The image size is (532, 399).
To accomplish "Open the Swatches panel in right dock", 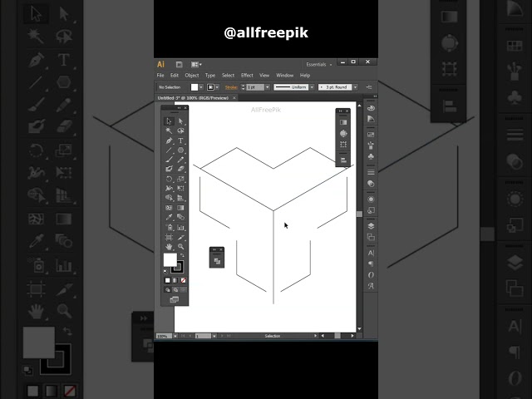I will [x=371, y=135].
